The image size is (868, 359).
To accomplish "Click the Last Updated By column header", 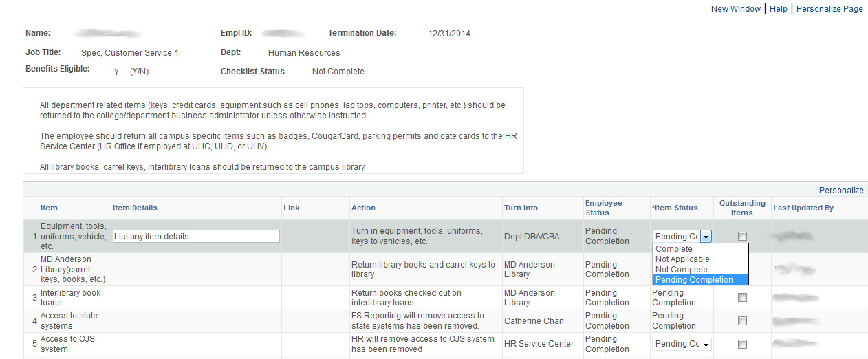I will pyautogui.click(x=803, y=208).
